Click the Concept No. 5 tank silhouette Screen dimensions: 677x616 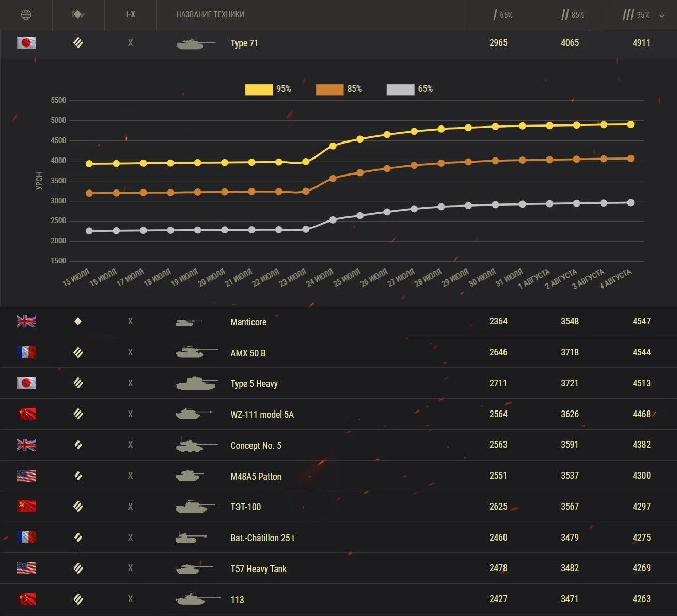pos(197,445)
